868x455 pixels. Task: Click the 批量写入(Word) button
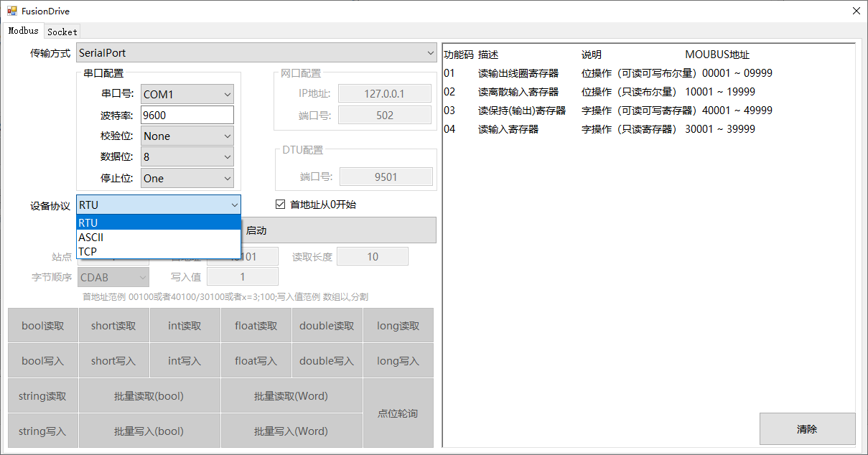[x=291, y=431]
